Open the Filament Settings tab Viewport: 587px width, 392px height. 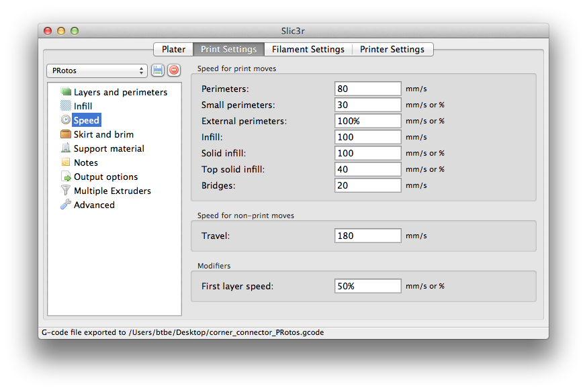click(x=308, y=50)
